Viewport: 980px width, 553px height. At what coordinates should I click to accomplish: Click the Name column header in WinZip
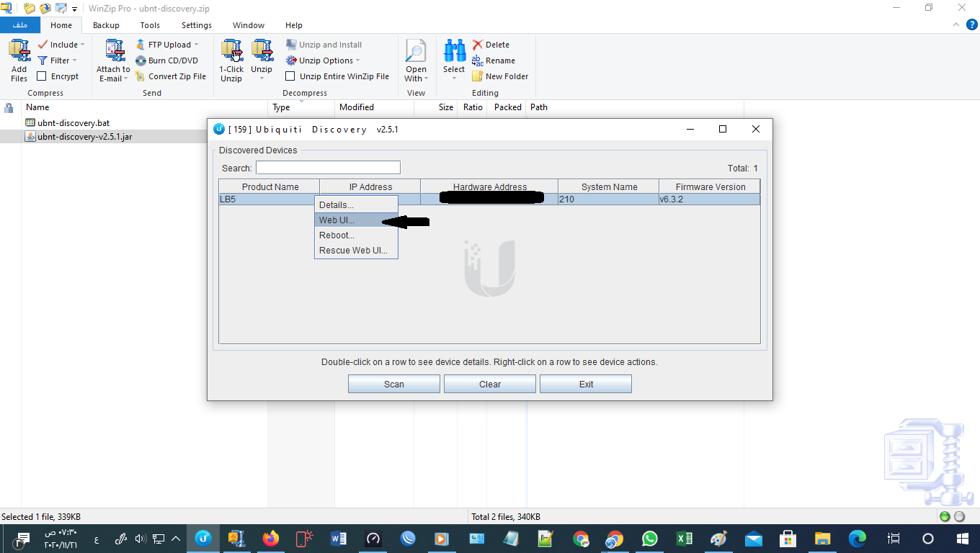[x=145, y=107]
